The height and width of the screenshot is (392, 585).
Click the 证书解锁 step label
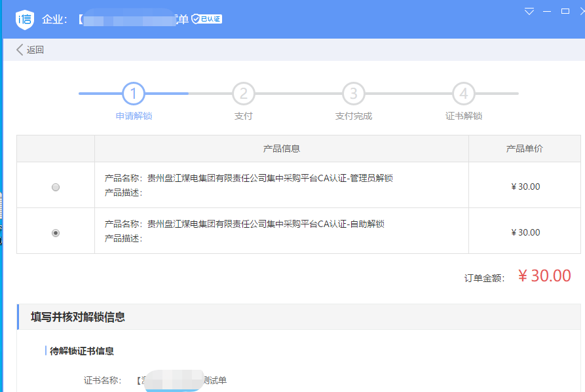463,116
